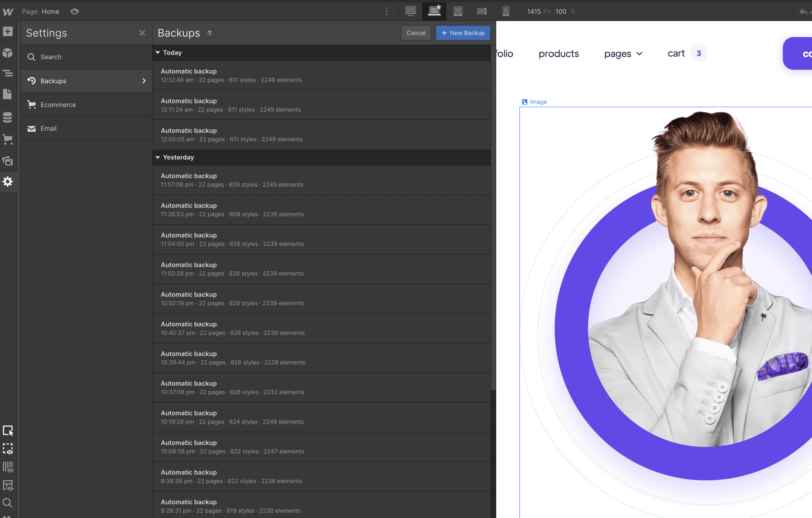Select Ecommerce in Settings menu

click(58, 105)
